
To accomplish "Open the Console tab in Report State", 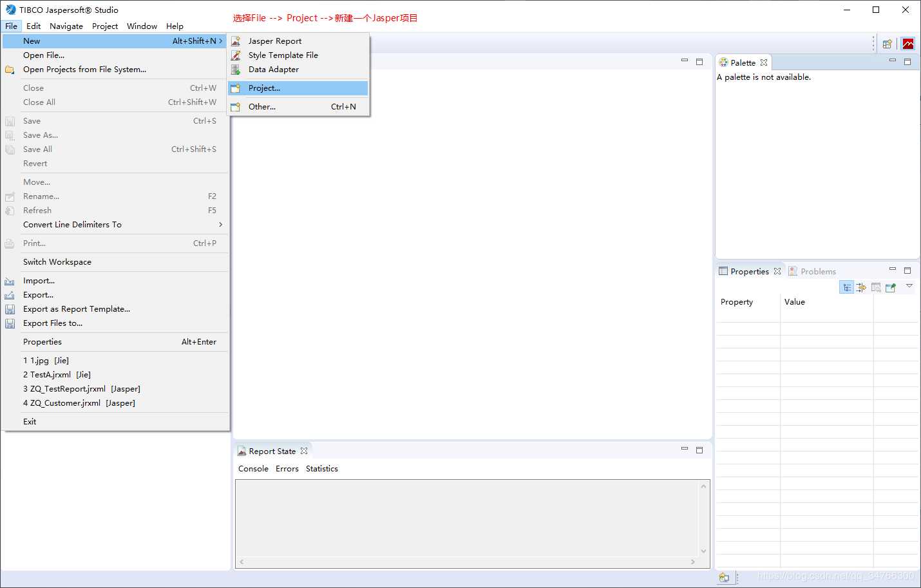I will pos(253,469).
